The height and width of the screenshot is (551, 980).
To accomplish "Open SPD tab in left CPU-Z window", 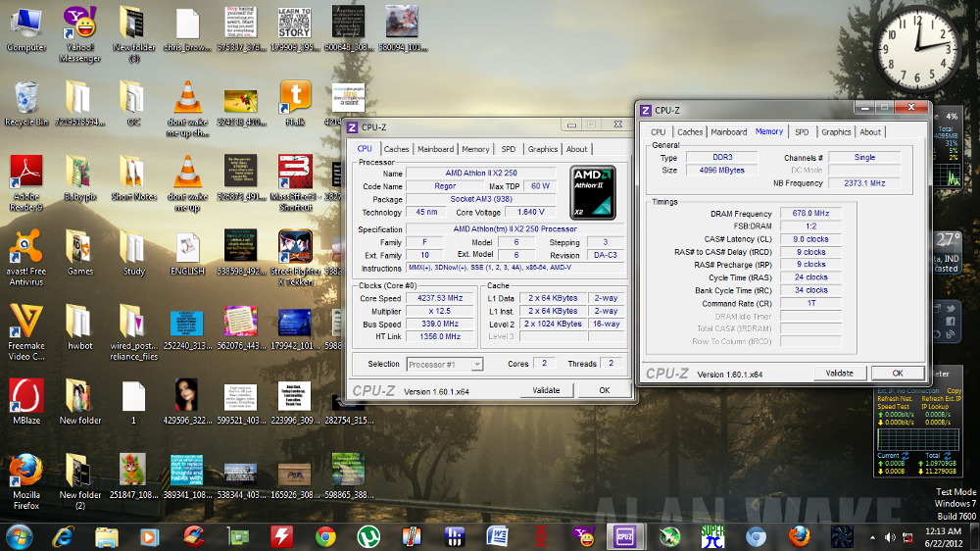I will (509, 149).
